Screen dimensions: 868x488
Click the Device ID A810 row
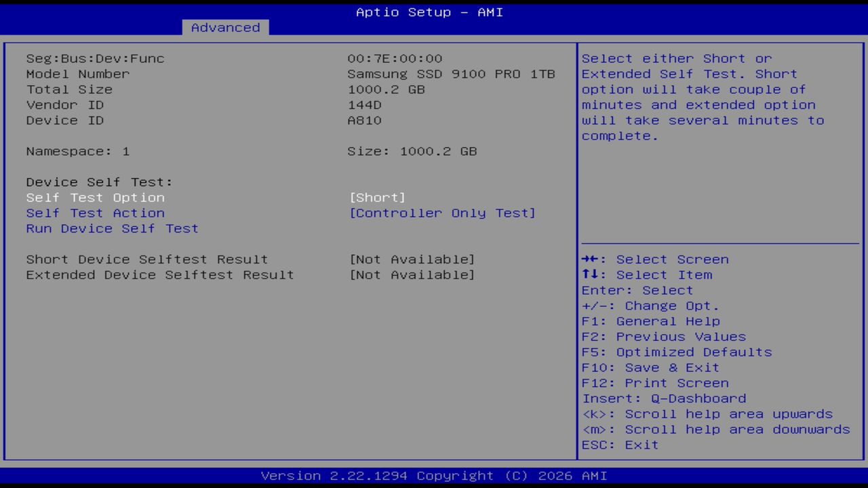pos(365,120)
